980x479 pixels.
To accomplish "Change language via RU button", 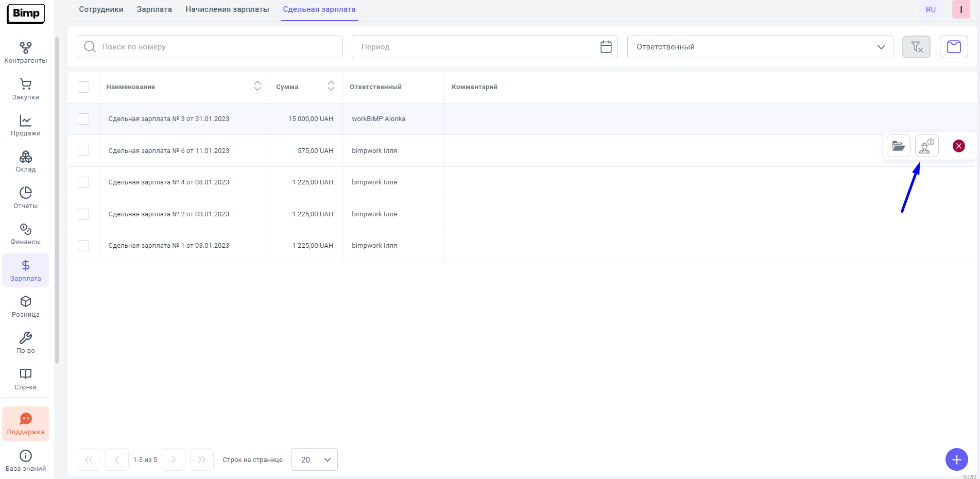I will [931, 10].
